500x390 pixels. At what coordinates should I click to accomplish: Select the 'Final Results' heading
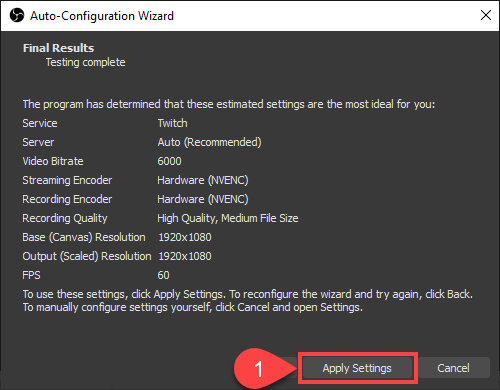[58, 48]
